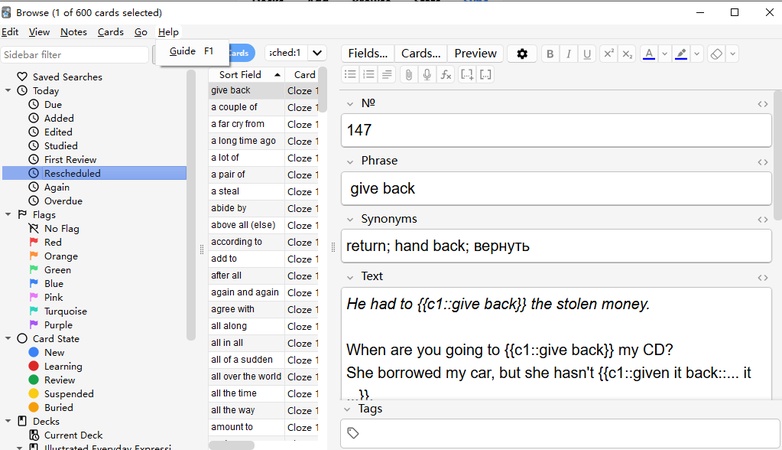Screen dimensions: 782x450
Task: Attach file with paperclip icon
Action: point(408,75)
